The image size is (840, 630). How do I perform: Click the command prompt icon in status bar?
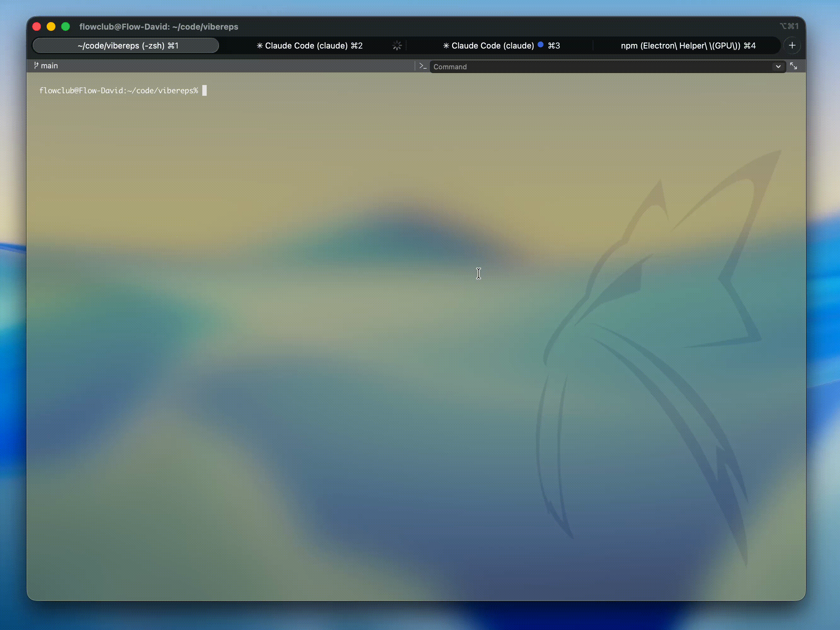(423, 66)
